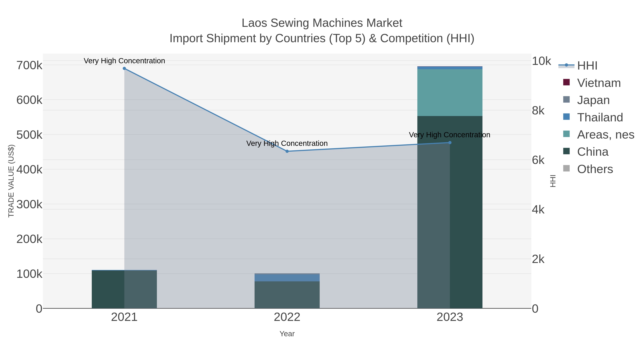Toggle the Areas, nes legend entry
Viewport: 644px width, 362px height.
click(x=599, y=134)
